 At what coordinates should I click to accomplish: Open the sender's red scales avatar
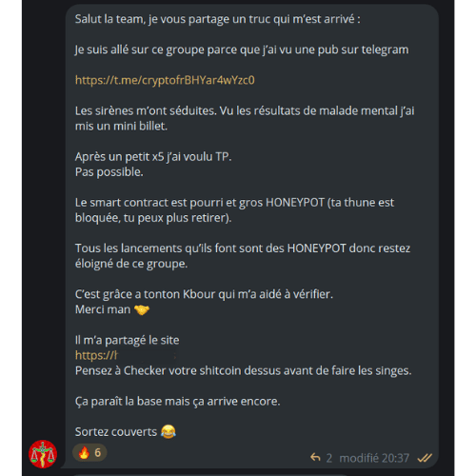(x=43, y=454)
